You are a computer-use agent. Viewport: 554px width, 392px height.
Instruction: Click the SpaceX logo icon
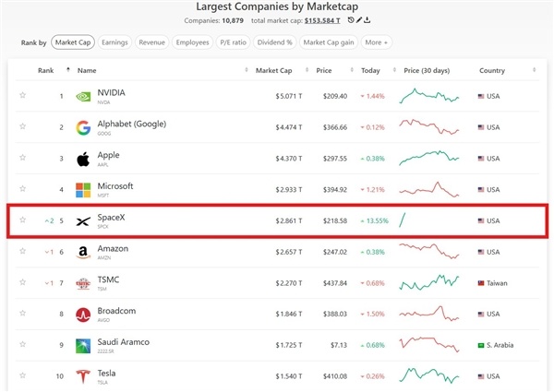[x=83, y=221]
